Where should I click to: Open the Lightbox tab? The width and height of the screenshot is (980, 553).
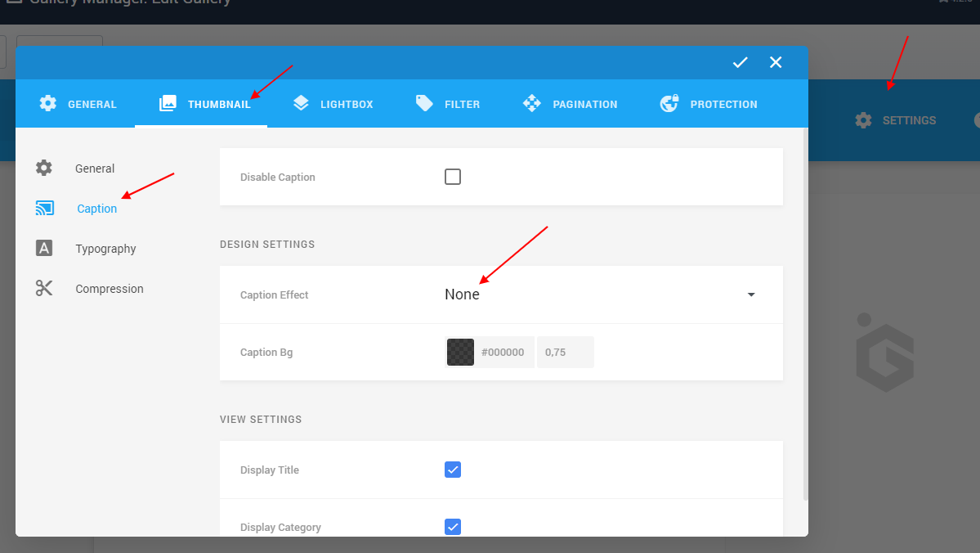(x=333, y=104)
